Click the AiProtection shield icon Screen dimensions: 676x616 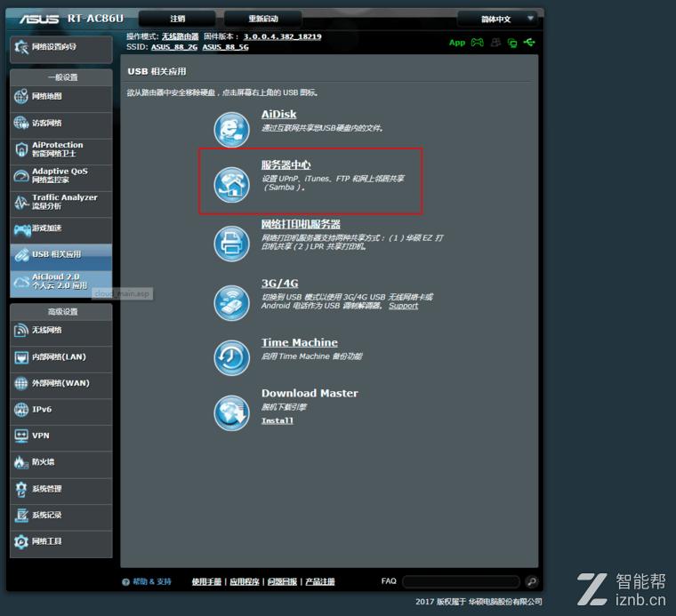(x=20, y=149)
